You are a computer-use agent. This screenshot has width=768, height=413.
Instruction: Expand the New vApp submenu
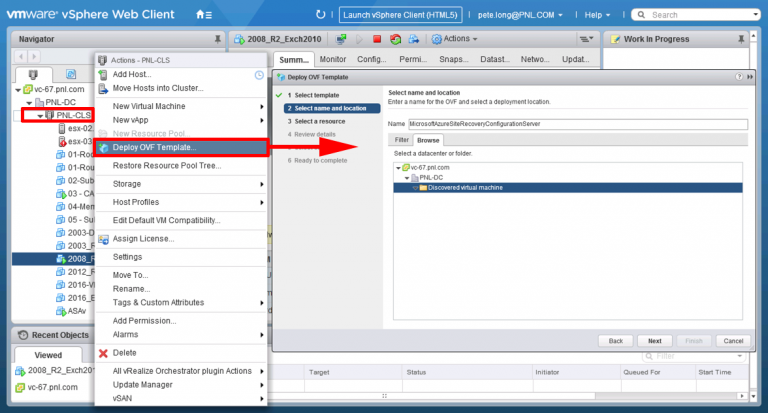pyautogui.click(x=181, y=120)
